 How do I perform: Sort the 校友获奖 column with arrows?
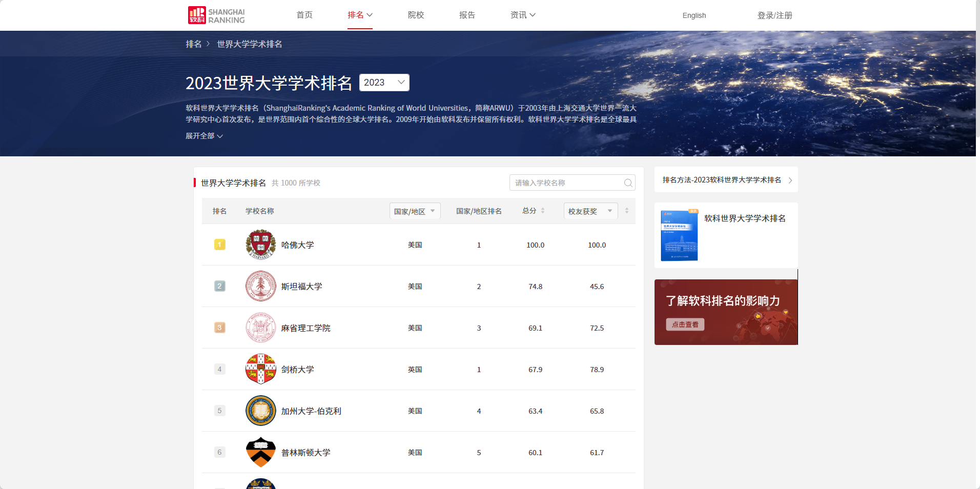tap(627, 211)
